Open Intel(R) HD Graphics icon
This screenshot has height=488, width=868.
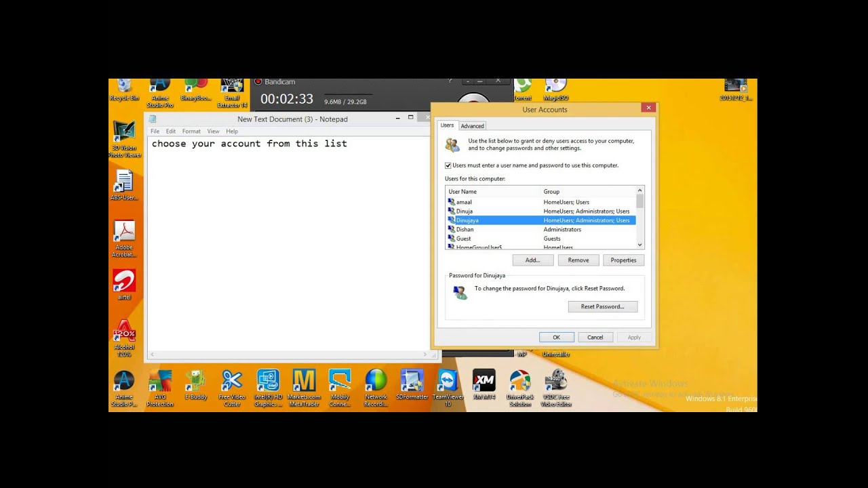(x=268, y=388)
